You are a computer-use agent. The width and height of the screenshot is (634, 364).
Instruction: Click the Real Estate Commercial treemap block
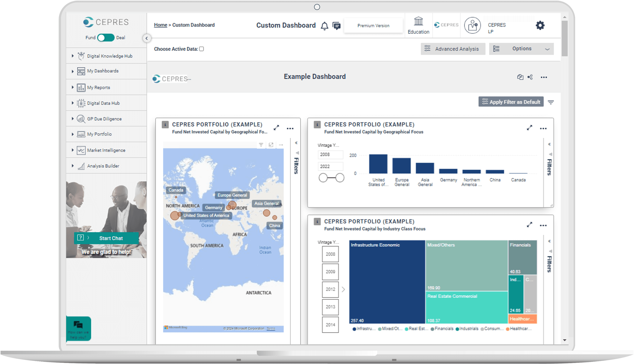(x=466, y=308)
